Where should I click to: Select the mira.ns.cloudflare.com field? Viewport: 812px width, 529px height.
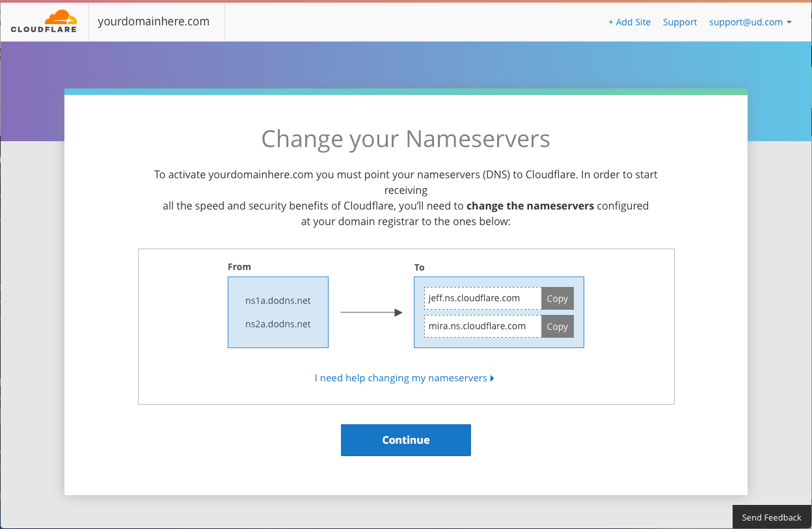point(483,327)
